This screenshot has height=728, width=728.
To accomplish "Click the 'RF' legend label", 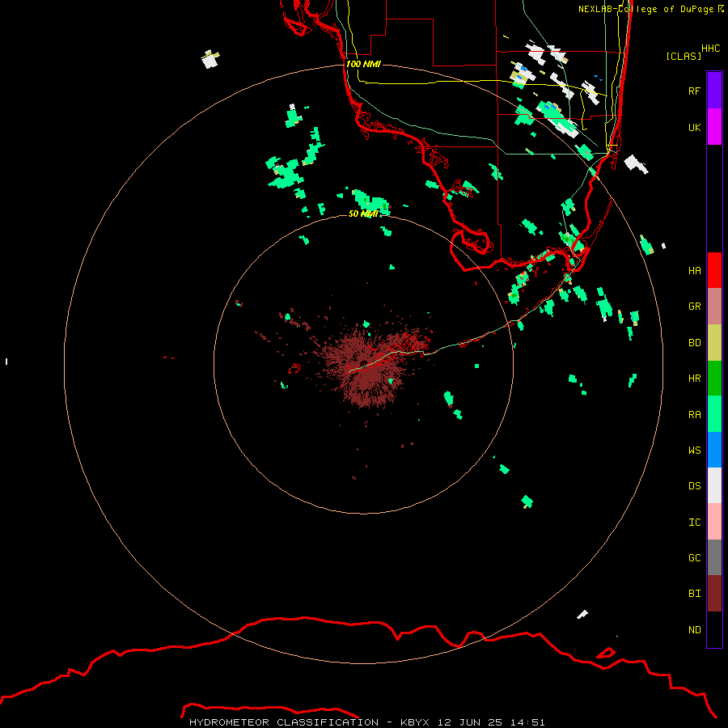I will (694, 91).
